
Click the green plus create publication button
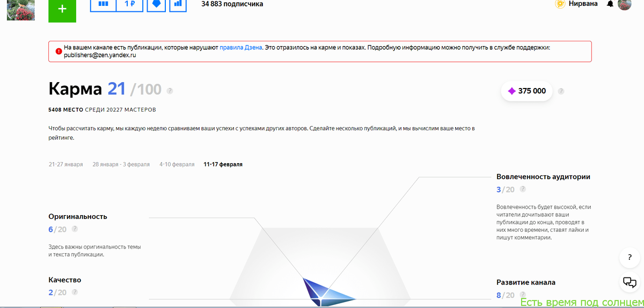(x=62, y=10)
